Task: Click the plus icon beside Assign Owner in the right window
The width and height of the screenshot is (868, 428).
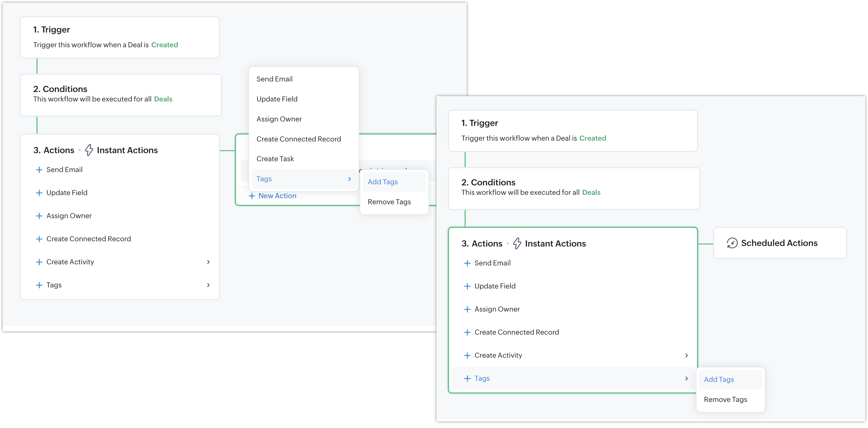Action: pyautogui.click(x=467, y=309)
